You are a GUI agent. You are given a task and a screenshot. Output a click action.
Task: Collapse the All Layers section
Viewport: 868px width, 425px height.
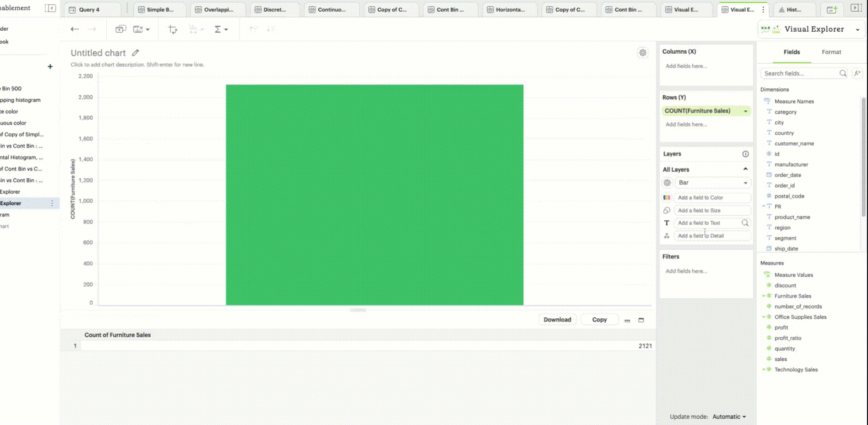click(x=745, y=169)
